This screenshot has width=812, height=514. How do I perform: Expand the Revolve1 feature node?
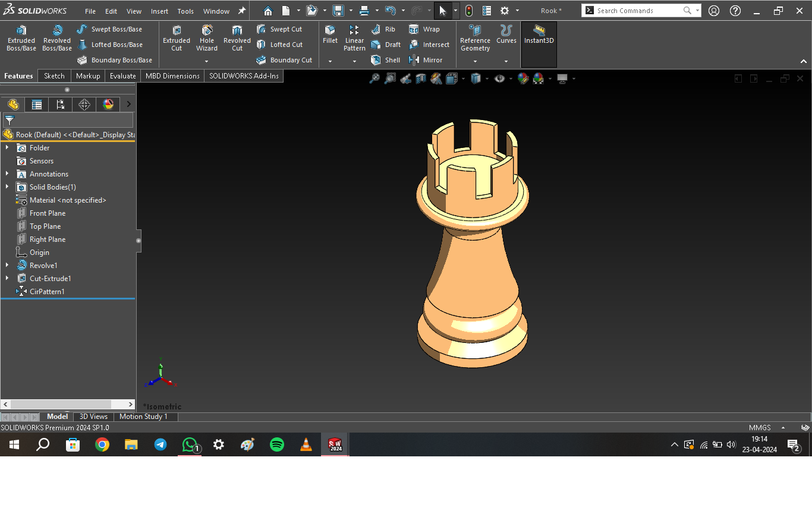point(7,266)
